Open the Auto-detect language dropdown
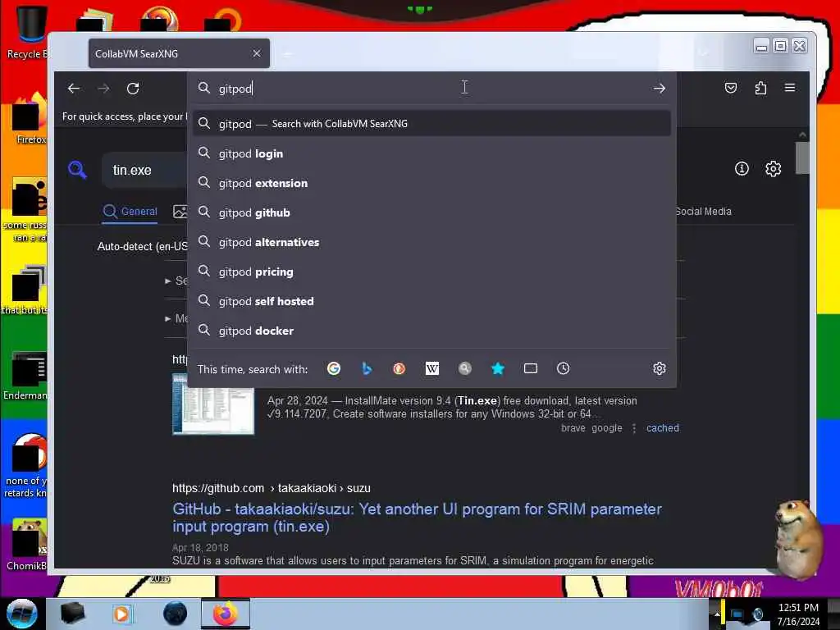 tap(142, 246)
